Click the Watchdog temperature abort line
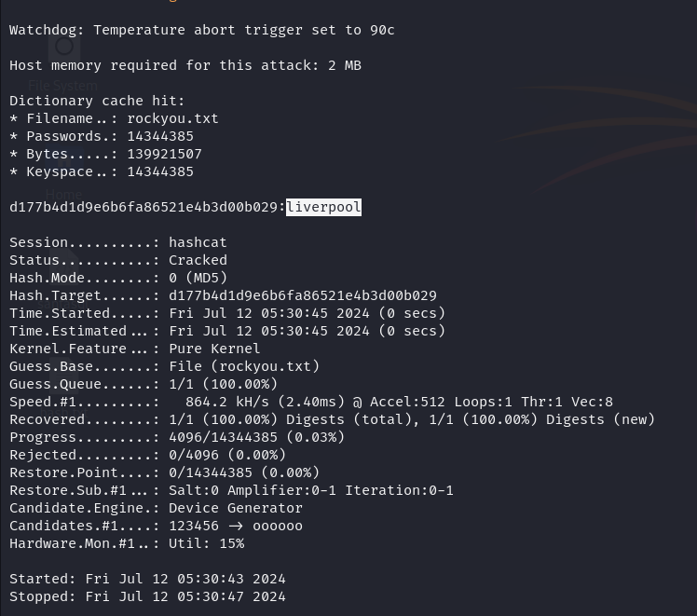This screenshot has height=616, width=697. (x=201, y=30)
